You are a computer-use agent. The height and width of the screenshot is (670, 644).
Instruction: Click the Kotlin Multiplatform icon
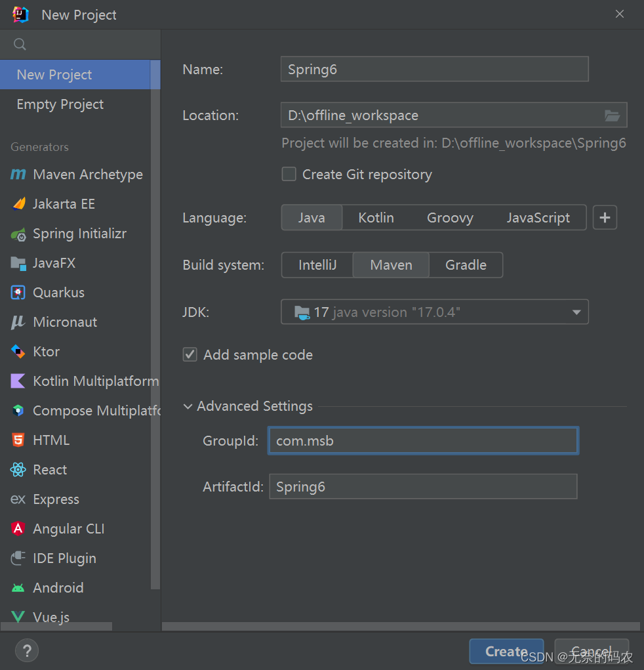coord(18,381)
